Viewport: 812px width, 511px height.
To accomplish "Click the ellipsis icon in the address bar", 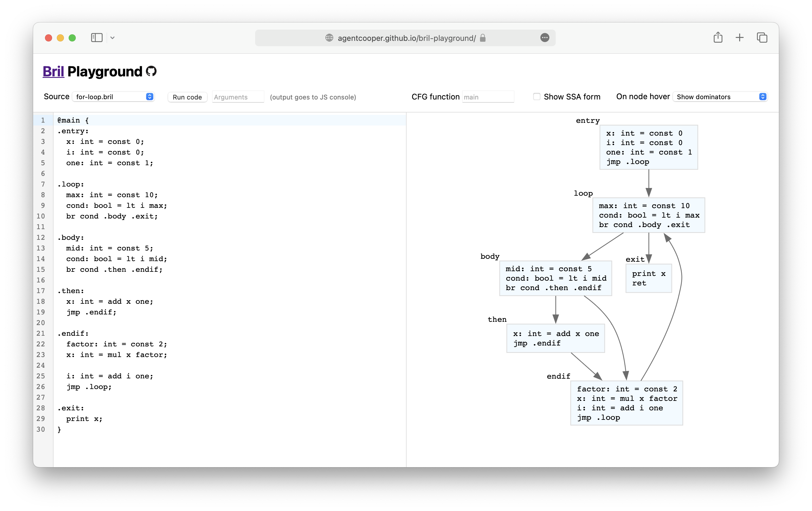I will 545,38.
